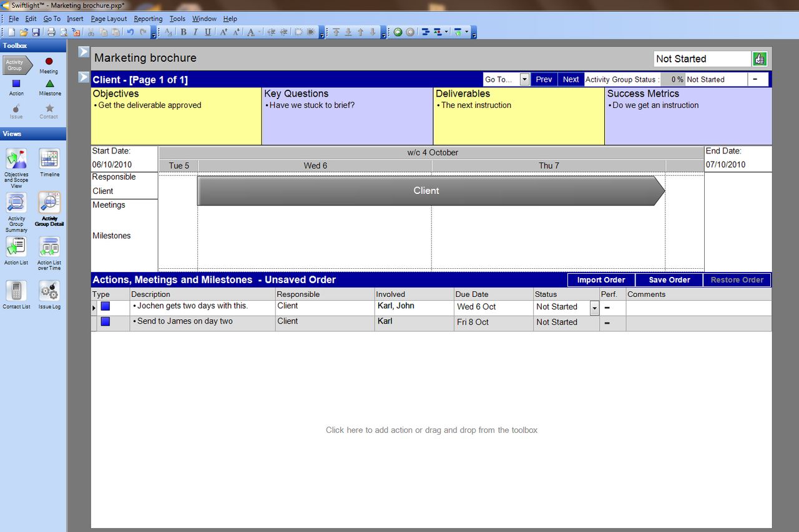
Task: Open Action List over Time view
Action: click(49, 253)
